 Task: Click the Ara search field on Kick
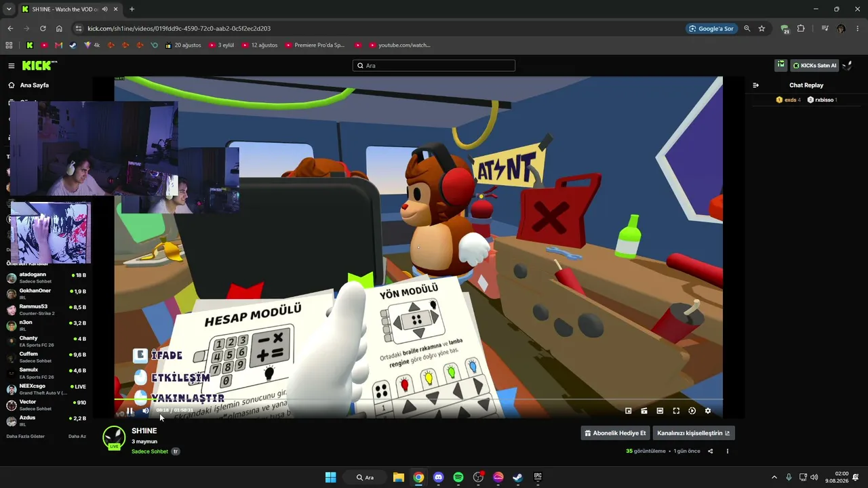434,66
